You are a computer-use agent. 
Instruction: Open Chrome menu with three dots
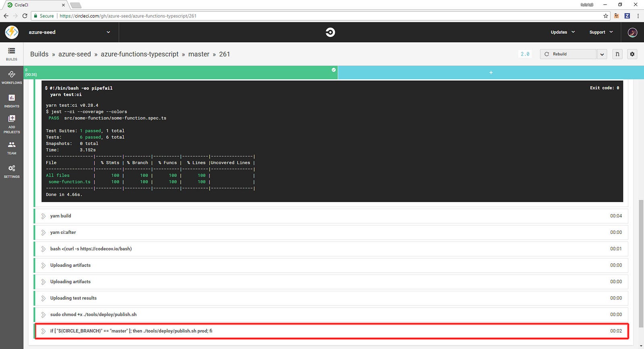(x=638, y=16)
